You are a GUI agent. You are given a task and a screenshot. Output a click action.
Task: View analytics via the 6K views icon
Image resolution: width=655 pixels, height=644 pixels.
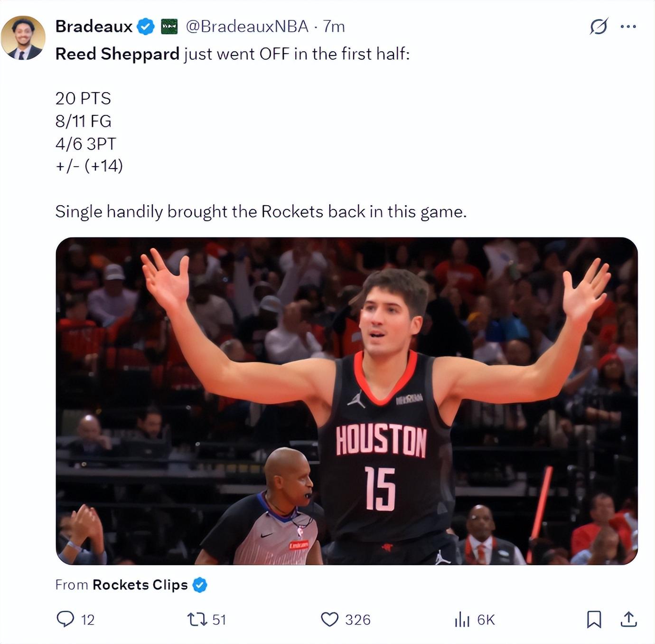[462, 619]
